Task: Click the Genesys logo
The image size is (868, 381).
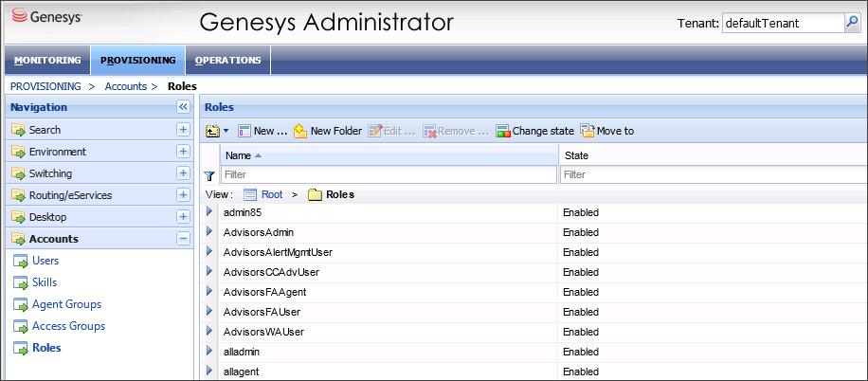Action: 47,15
